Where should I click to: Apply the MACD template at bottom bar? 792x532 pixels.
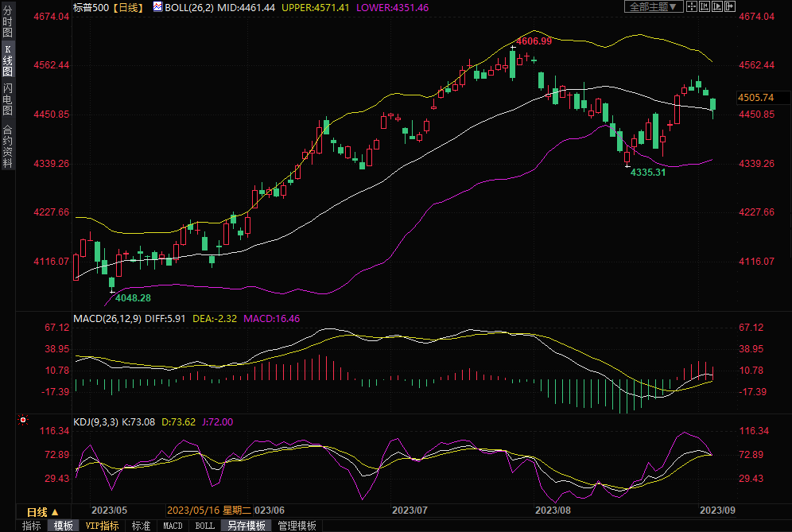173,526
